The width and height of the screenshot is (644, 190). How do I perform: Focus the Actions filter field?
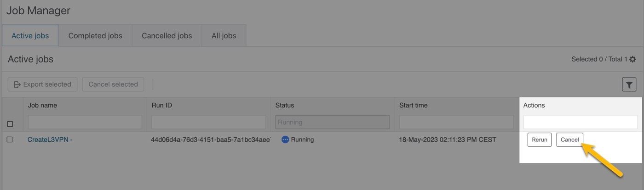point(580,122)
